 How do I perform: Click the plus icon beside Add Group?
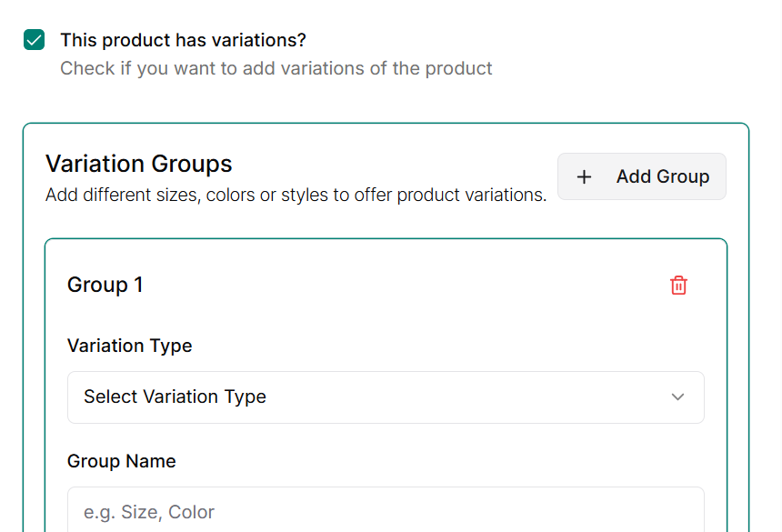(585, 176)
